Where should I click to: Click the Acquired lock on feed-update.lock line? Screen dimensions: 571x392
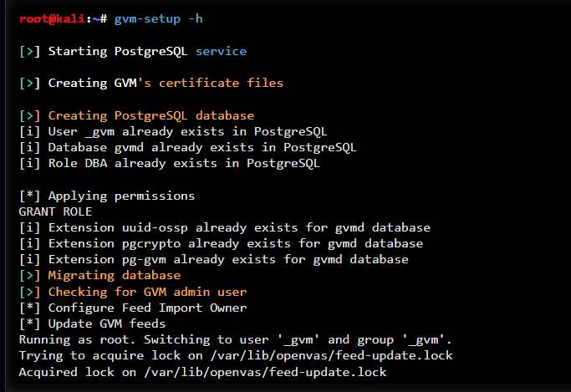pos(202,372)
